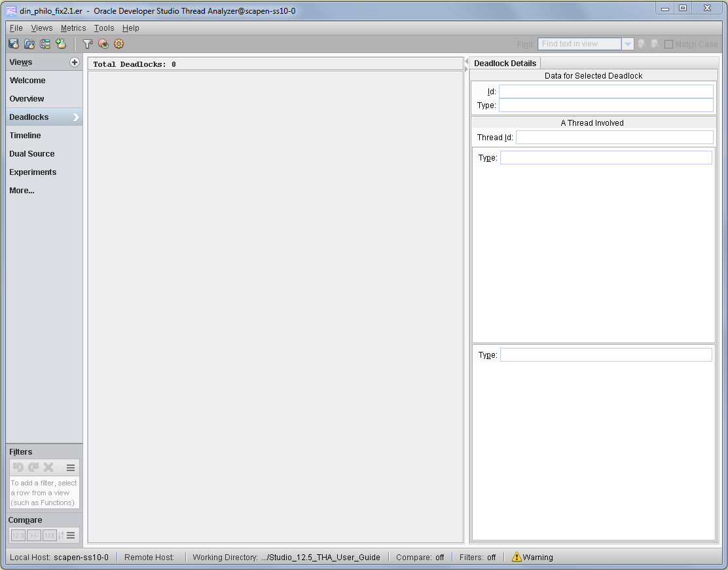This screenshot has width=728, height=570.
Task: Open the Help menu
Action: (131, 28)
